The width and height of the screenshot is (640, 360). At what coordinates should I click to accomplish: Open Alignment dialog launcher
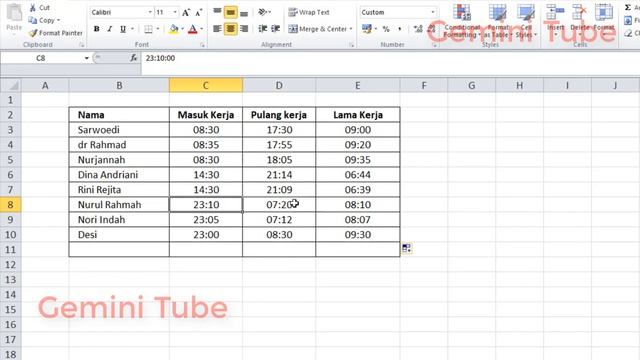click(351, 45)
